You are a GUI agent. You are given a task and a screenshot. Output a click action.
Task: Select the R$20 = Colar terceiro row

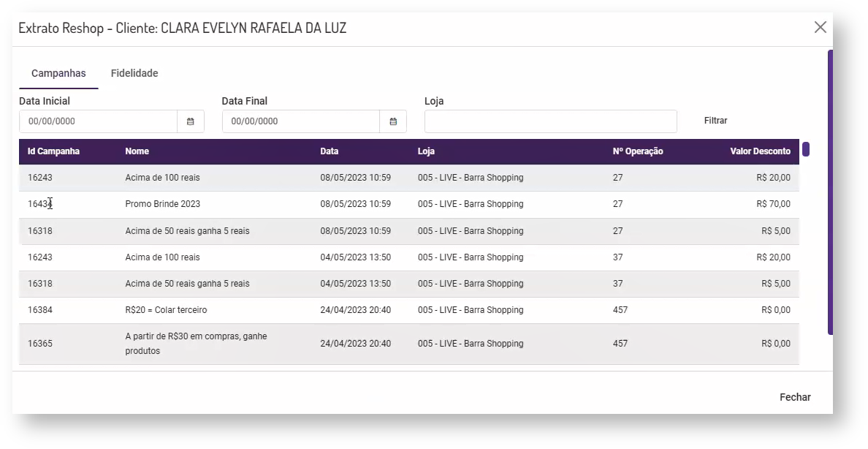click(166, 310)
